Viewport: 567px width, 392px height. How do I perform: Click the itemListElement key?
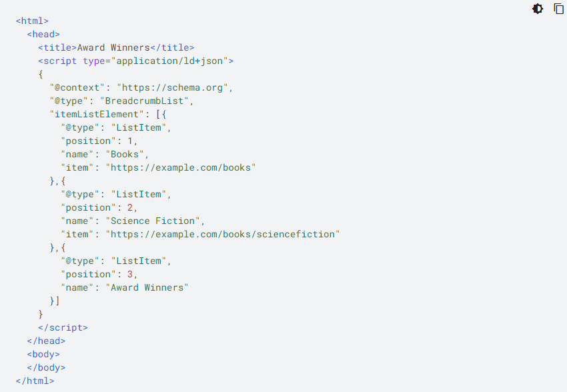[97, 115]
